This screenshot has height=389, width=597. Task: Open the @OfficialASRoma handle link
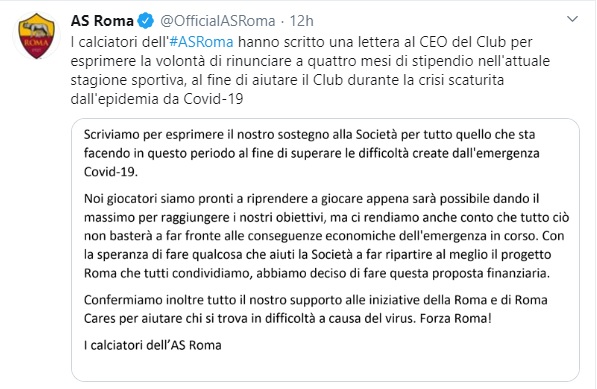217,21
